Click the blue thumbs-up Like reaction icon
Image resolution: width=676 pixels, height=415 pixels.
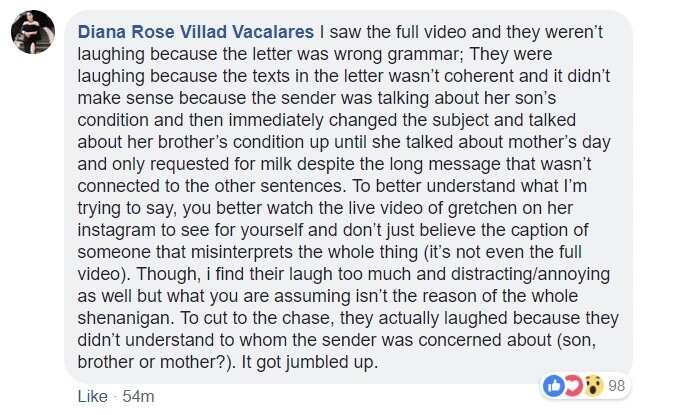coord(554,386)
